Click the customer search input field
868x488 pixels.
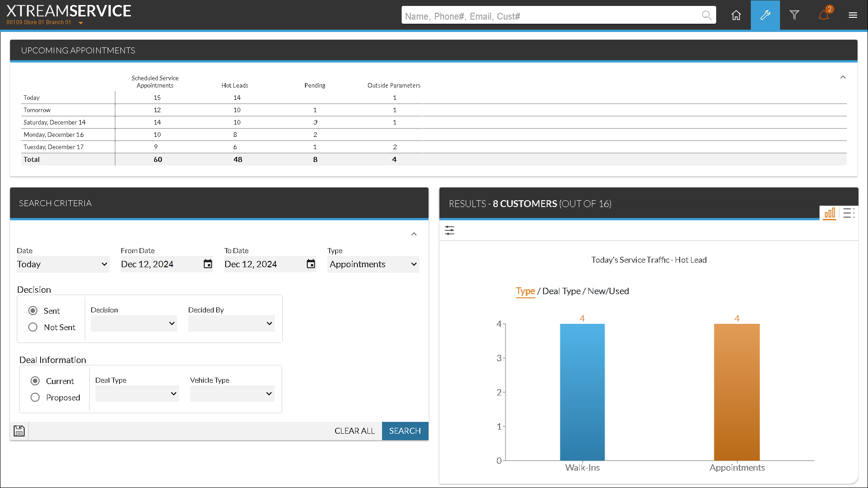(x=552, y=16)
